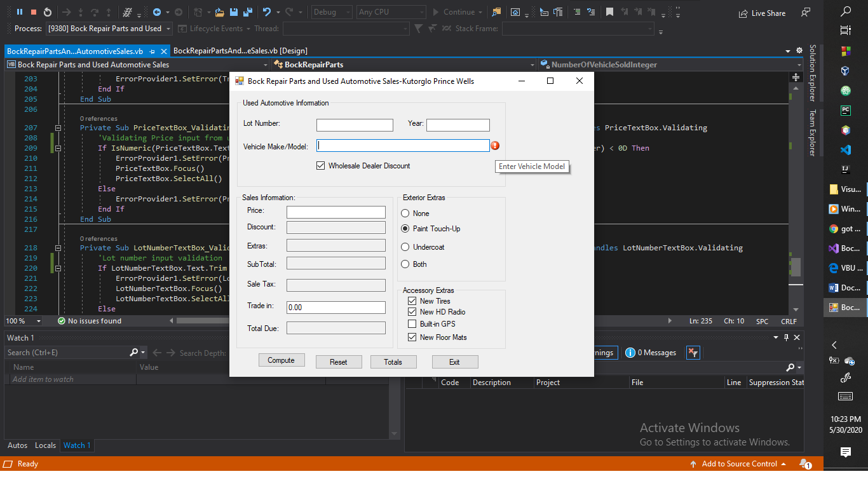
Task: Click the Watch search magnifier icon
Action: click(134, 352)
